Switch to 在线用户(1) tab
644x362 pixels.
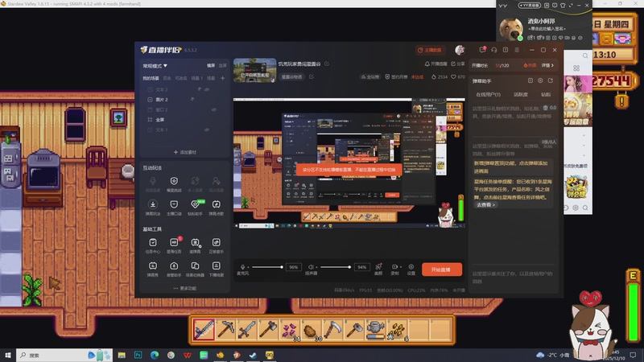click(x=489, y=94)
